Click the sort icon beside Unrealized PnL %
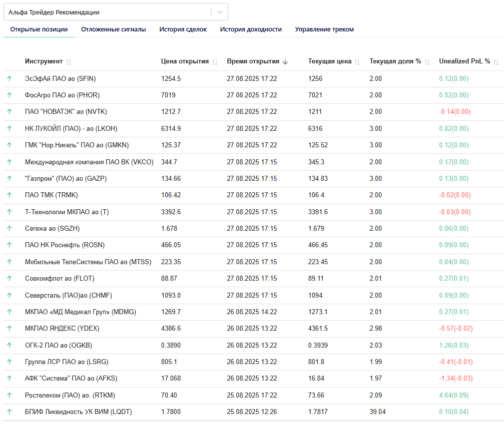 [x=496, y=62]
